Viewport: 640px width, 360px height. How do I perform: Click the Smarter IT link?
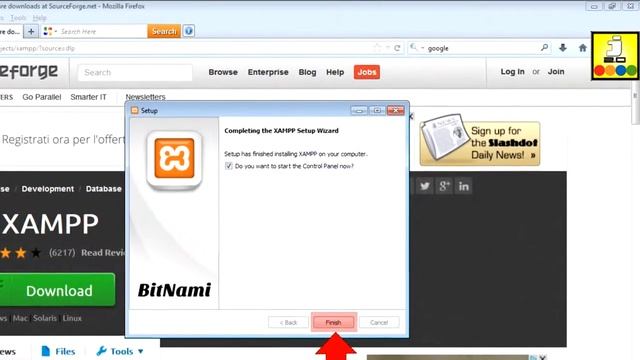coord(88,97)
